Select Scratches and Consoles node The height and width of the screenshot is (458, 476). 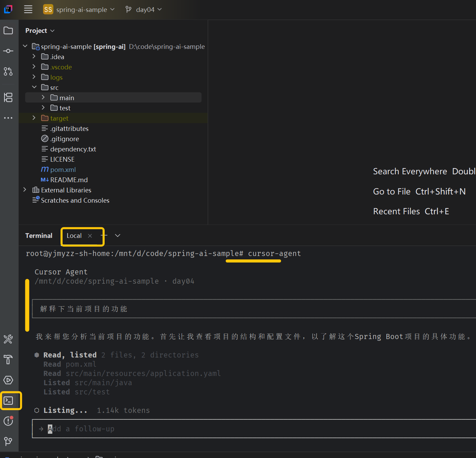click(75, 200)
